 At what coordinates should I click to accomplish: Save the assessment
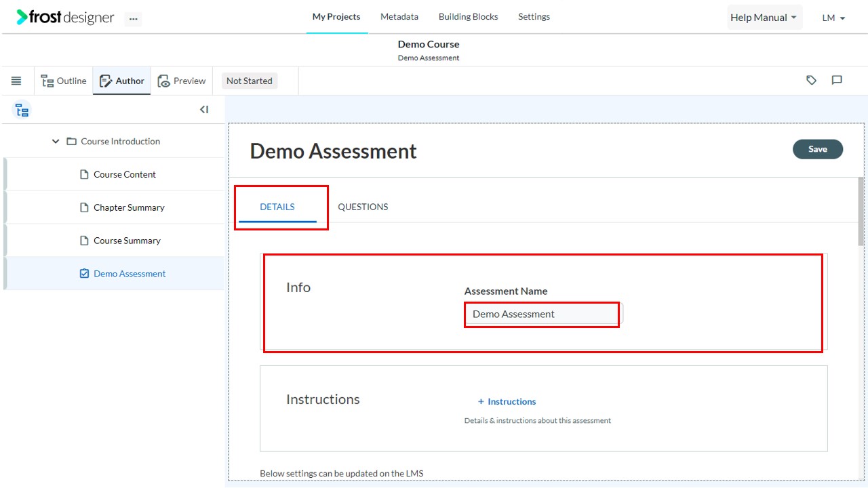coord(818,149)
